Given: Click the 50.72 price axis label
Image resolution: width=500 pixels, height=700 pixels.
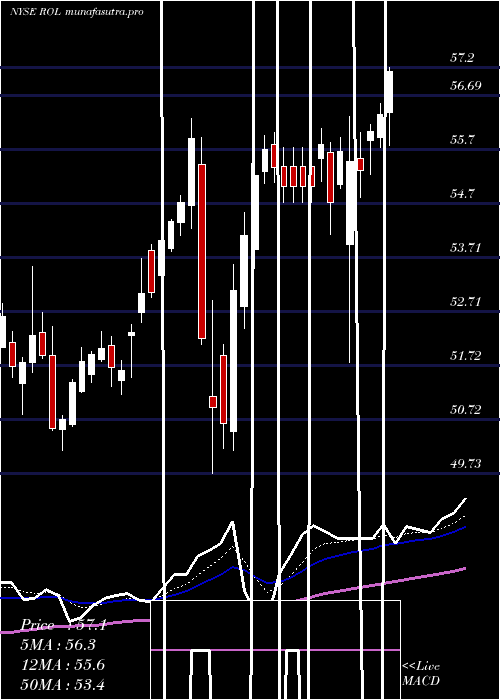Looking at the screenshot, I should point(466,409).
